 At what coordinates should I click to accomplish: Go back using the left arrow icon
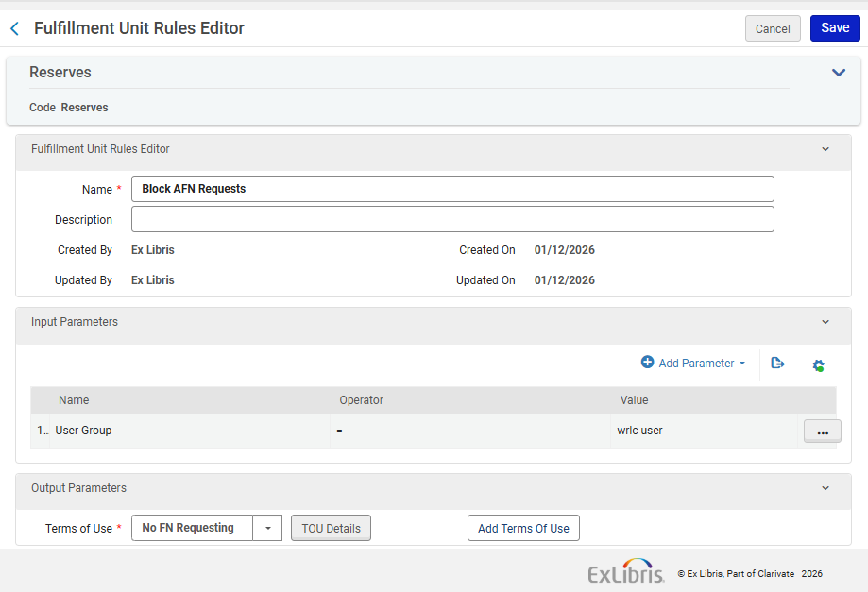14,29
